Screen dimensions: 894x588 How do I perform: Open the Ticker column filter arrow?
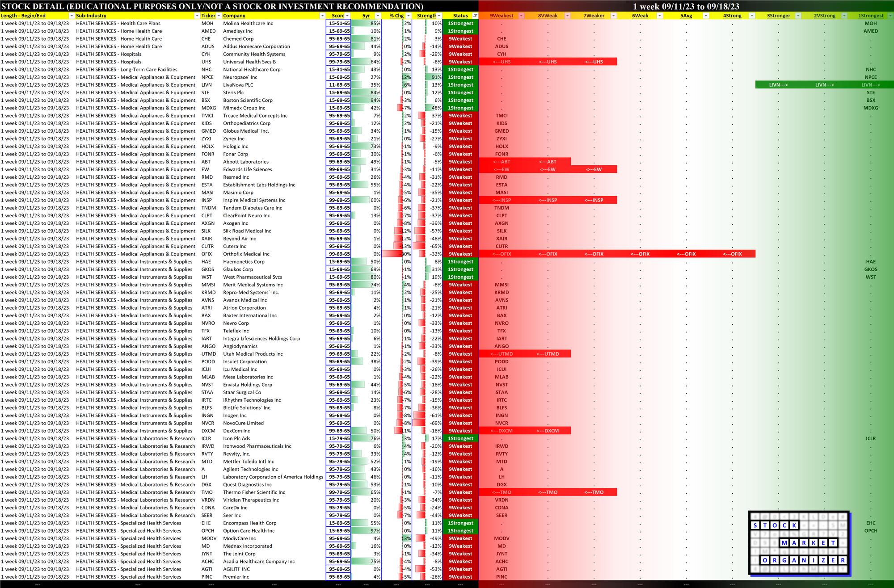219,16
